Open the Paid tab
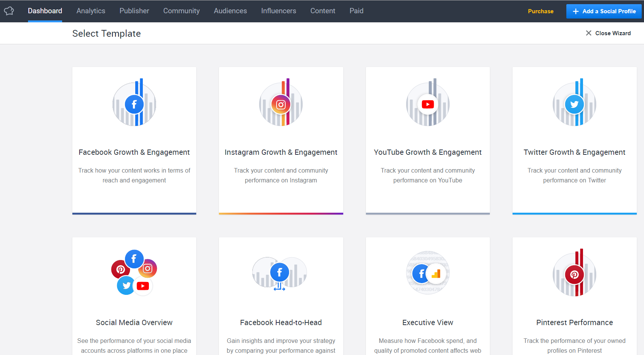644x355 pixels. 356,11
